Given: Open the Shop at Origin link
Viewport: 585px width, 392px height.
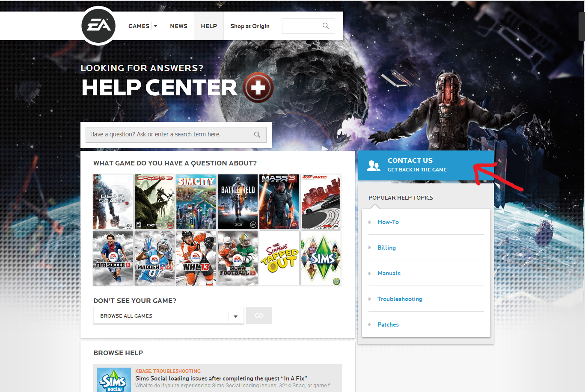Looking at the screenshot, I should [x=250, y=26].
